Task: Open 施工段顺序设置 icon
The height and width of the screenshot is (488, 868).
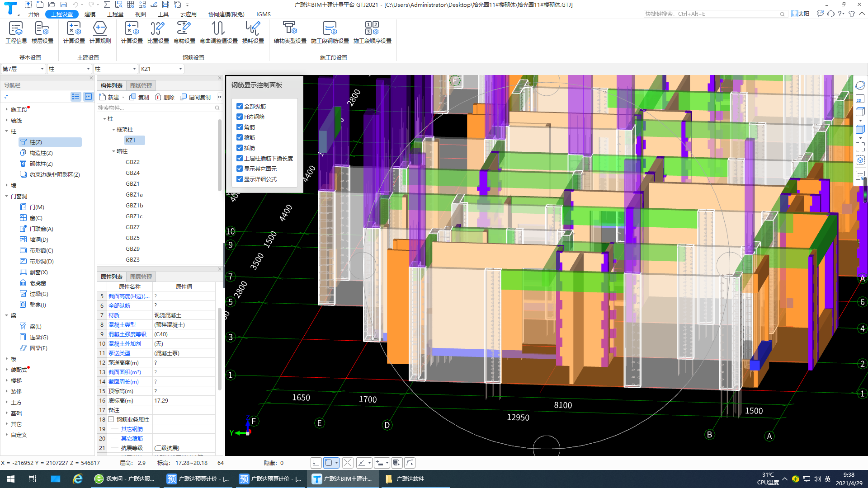Action: click(x=372, y=33)
